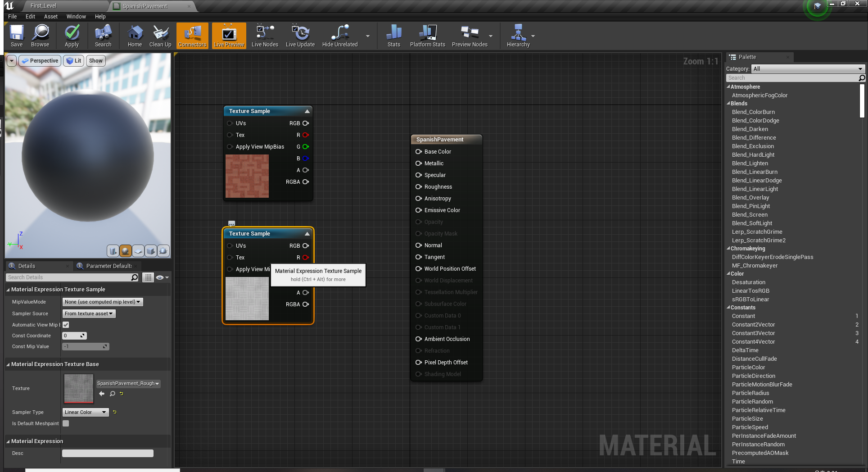This screenshot has height=472, width=868.
Task: Open the Hide Unrelated options dropdown arrow
Action: coord(368,36)
